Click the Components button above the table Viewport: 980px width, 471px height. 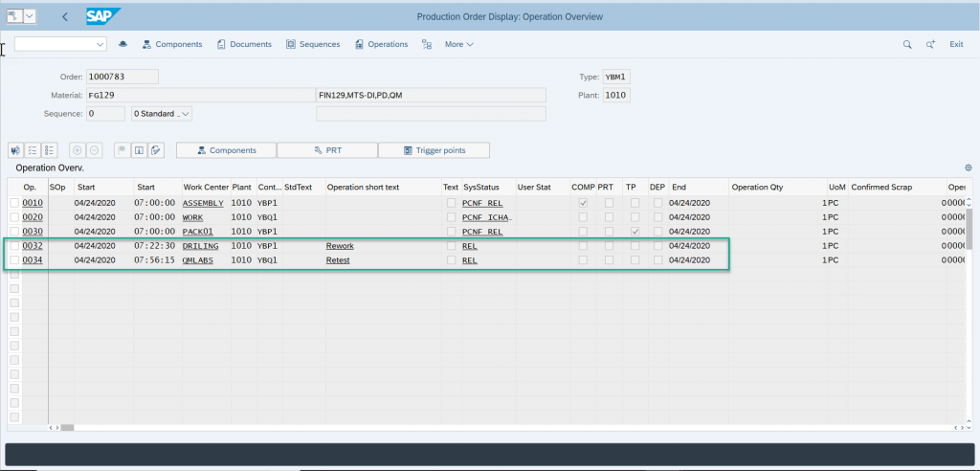click(226, 150)
